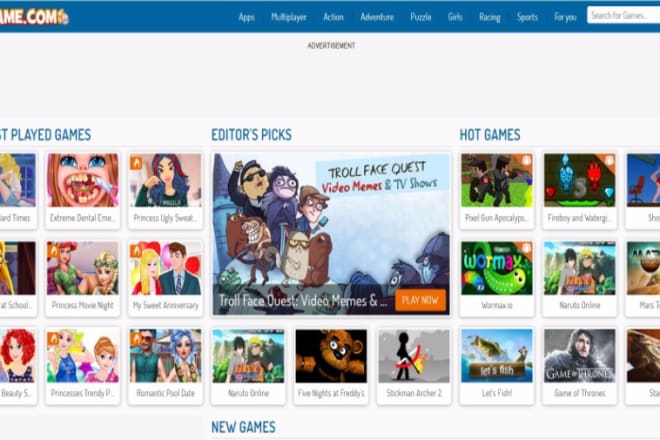
Task: Go to the Adventure category
Action: tap(377, 17)
